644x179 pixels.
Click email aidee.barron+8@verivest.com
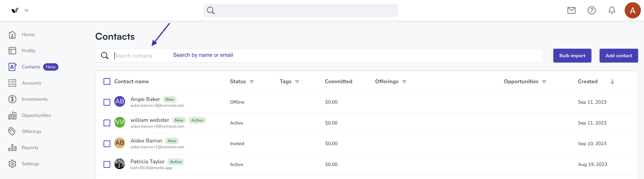tap(157, 106)
